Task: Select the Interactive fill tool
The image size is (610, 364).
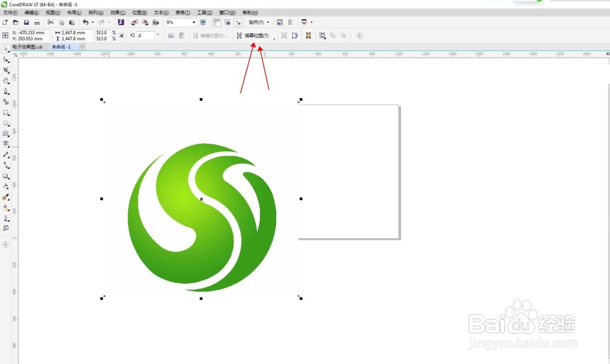Action: 5,208
